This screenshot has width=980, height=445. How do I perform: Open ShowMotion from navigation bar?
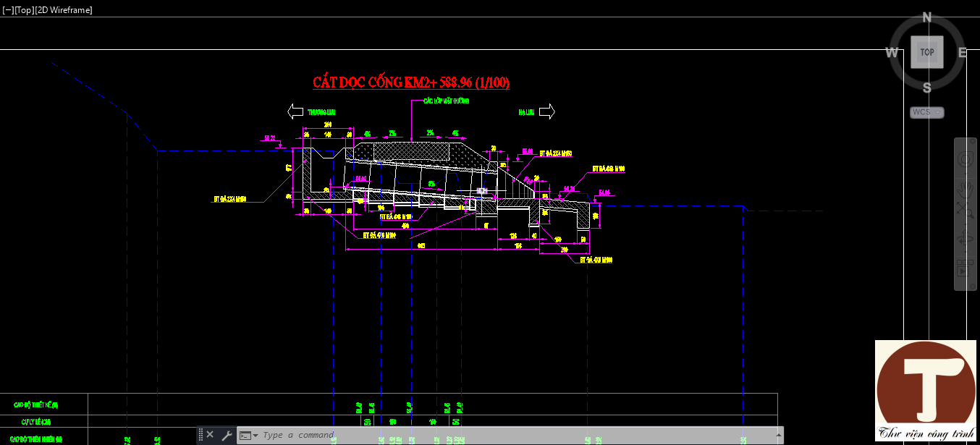[x=965, y=268]
